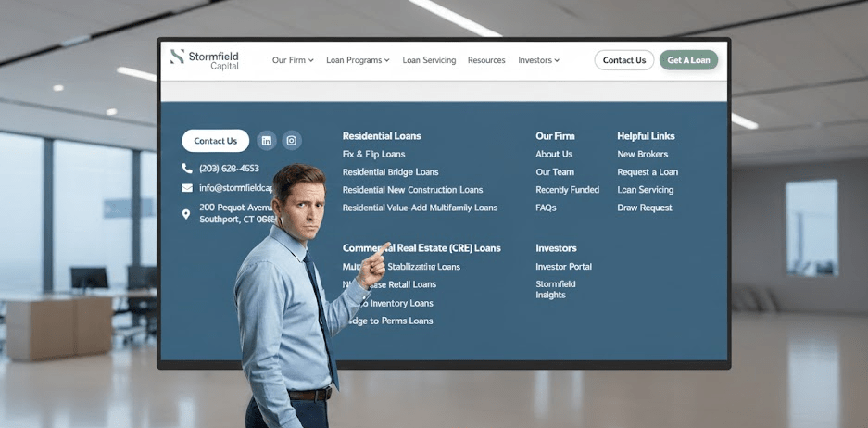868x428 pixels.
Task: Select Residential Bridge Loans link
Action: (390, 172)
